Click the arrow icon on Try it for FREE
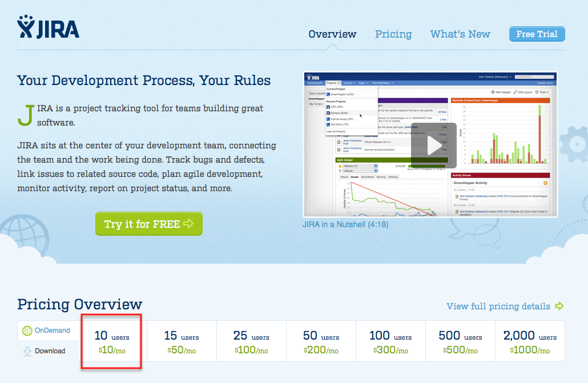 tap(188, 224)
